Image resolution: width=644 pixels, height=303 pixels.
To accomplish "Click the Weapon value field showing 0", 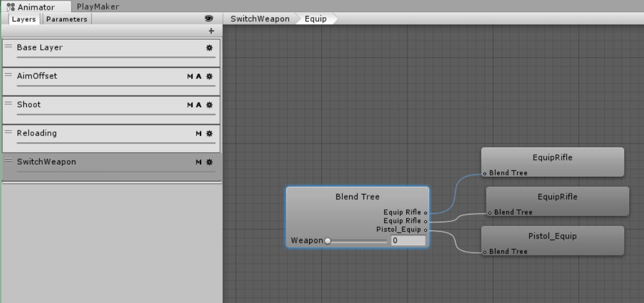I will 408,241.
